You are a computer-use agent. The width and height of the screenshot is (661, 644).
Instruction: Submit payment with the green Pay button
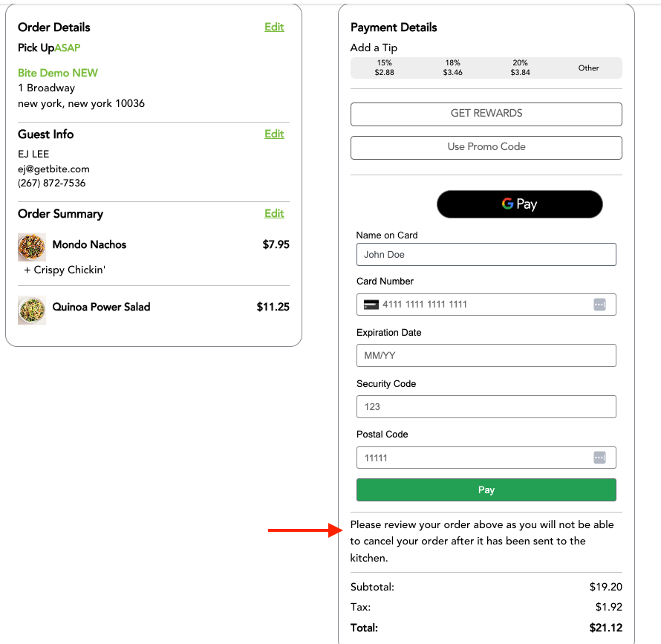486,490
